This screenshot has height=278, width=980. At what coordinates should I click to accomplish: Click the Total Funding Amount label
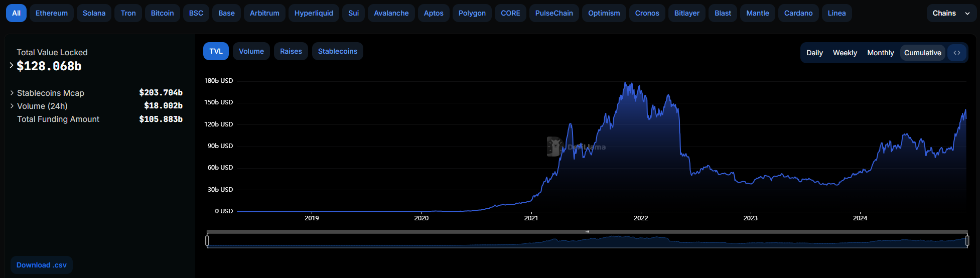[58, 119]
